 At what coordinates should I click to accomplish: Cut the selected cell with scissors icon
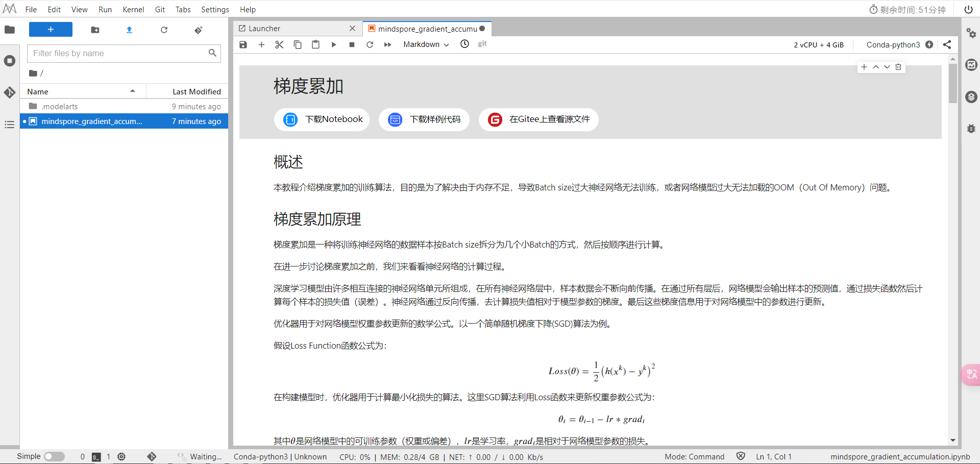(279, 44)
